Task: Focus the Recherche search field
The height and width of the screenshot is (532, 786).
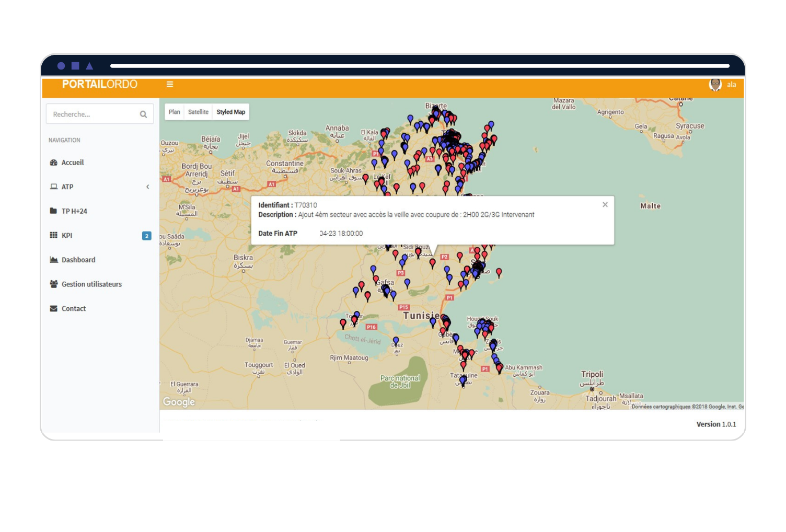Action: (x=100, y=114)
